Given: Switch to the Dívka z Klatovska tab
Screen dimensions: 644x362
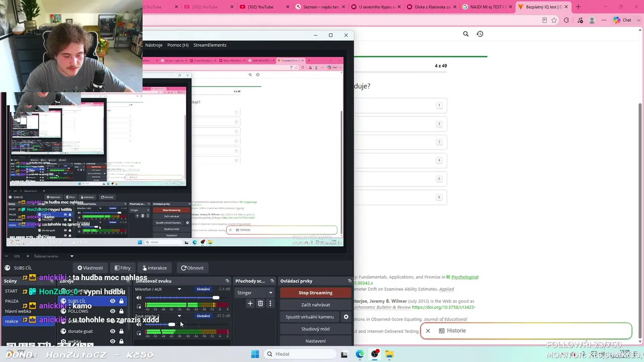Looking at the screenshot, I should point(430,7).
